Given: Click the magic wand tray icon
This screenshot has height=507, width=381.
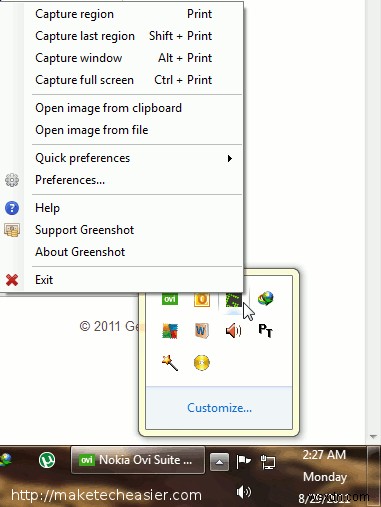Looking at the screenshot, I should [x=170, y=363].
